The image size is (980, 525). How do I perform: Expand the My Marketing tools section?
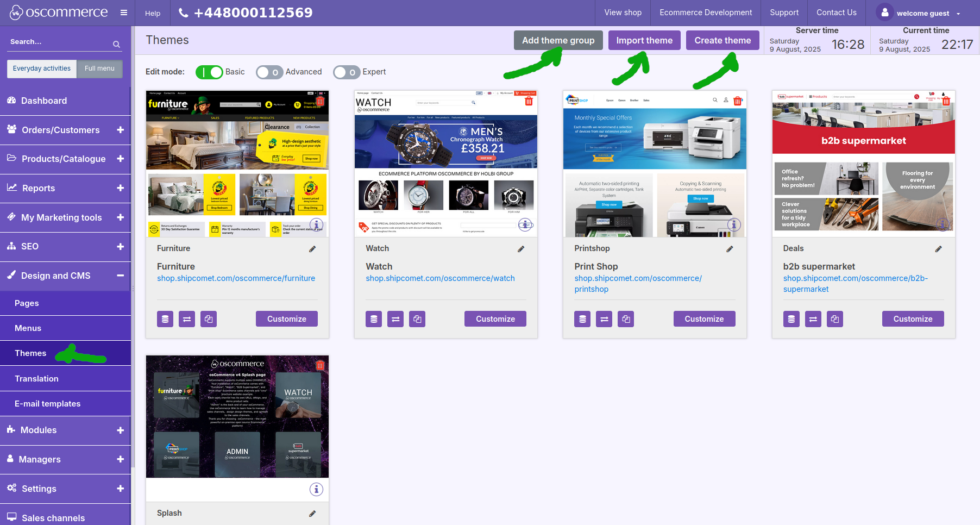[120, 217]
